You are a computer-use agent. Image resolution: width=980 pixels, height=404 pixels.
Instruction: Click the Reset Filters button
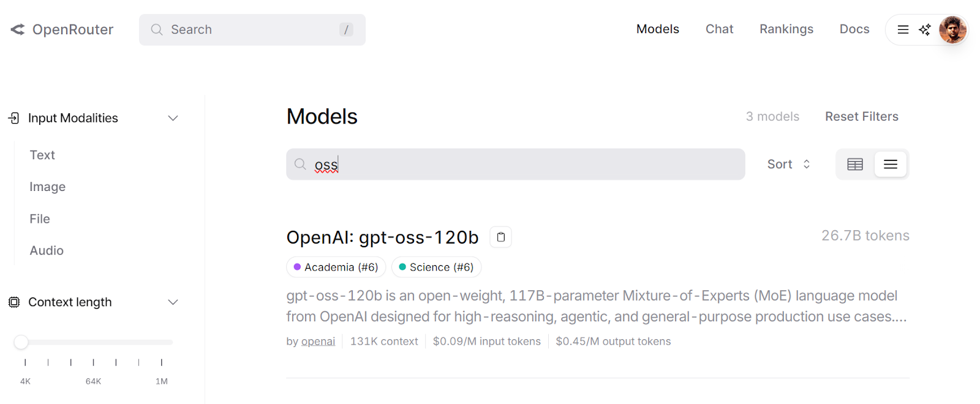(x=861, y=116)
